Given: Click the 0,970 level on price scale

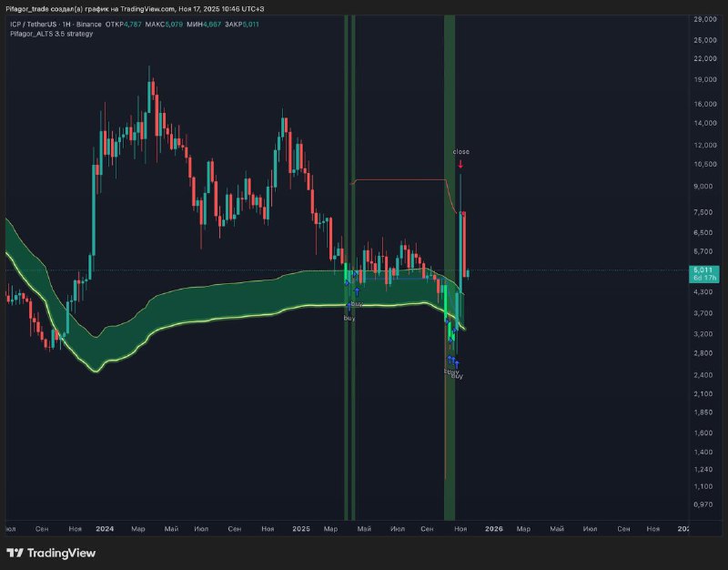Looking at the screenshot, I should 703,504.
